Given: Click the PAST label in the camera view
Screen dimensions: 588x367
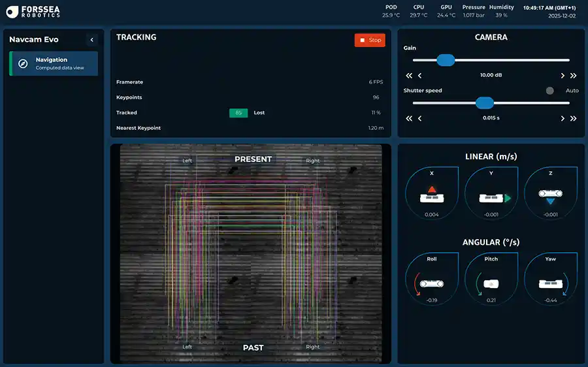Looking at the screenshot, I should (253, 348).
